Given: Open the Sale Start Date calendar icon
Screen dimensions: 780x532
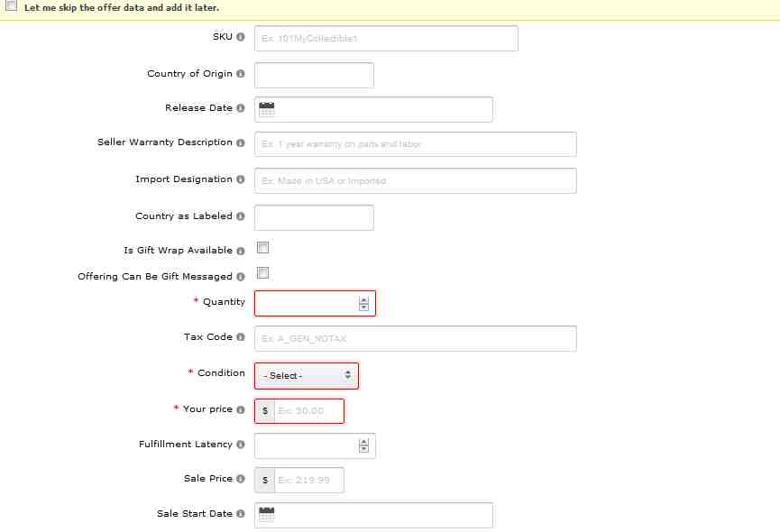Looking at the screenshot, I should pyautogui.click(x=266, y=515).
